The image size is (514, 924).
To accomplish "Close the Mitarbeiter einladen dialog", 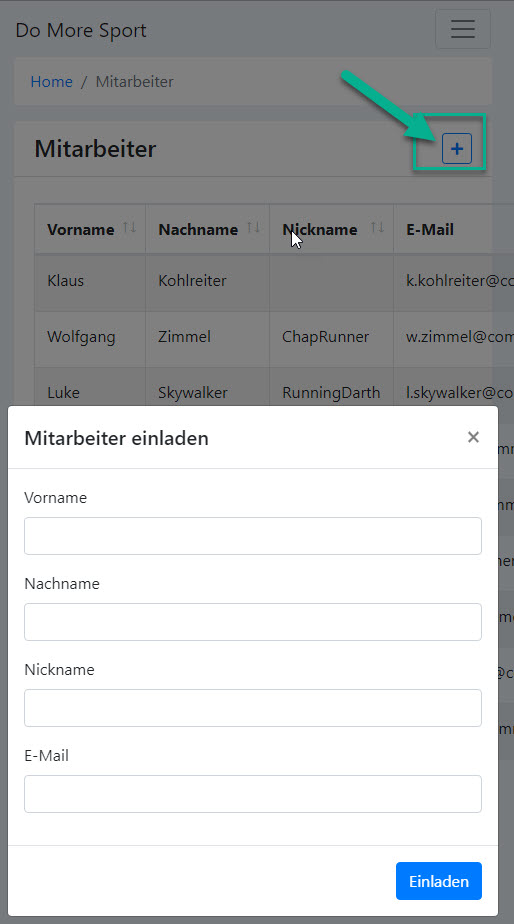I will click(x=473, y=437).
